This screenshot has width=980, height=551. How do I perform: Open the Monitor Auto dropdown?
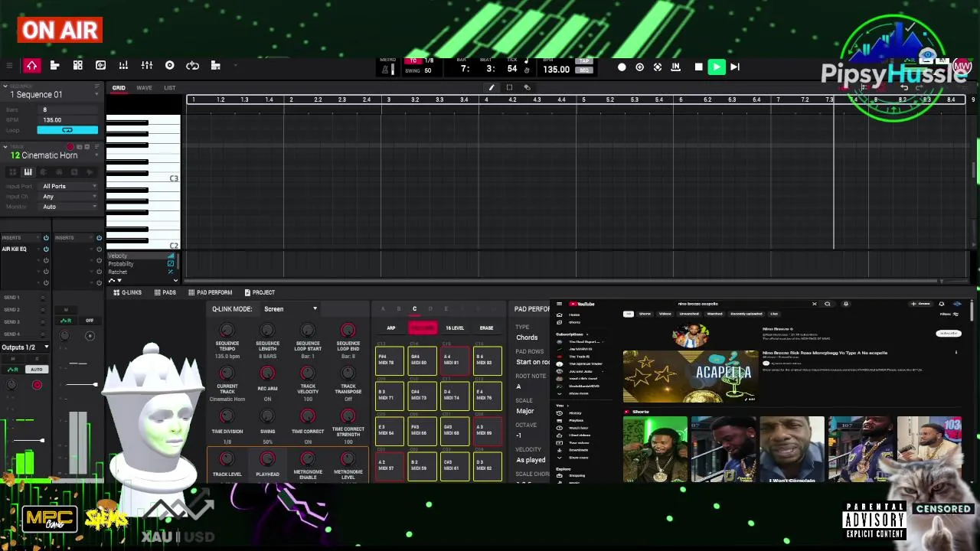point(69,207)
